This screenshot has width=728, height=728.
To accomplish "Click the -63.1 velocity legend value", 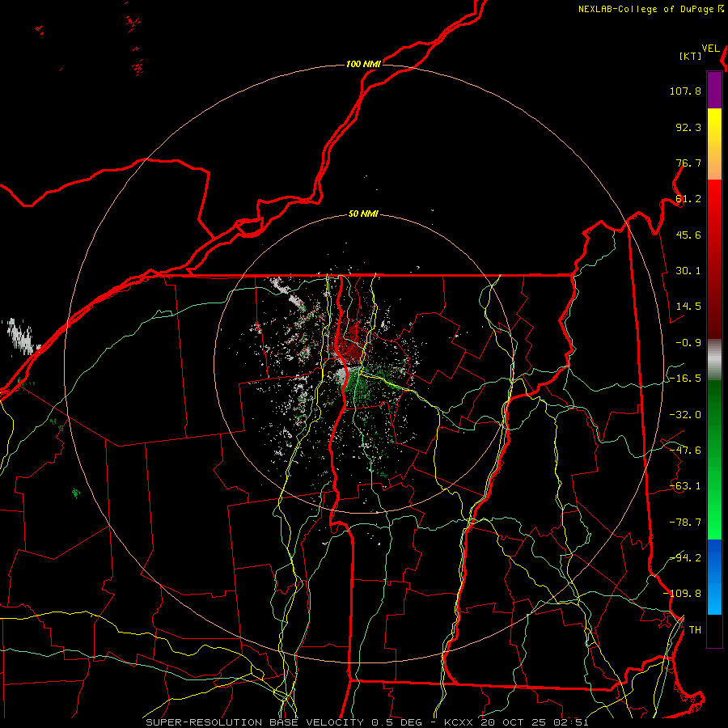I will tap(685, 486).
